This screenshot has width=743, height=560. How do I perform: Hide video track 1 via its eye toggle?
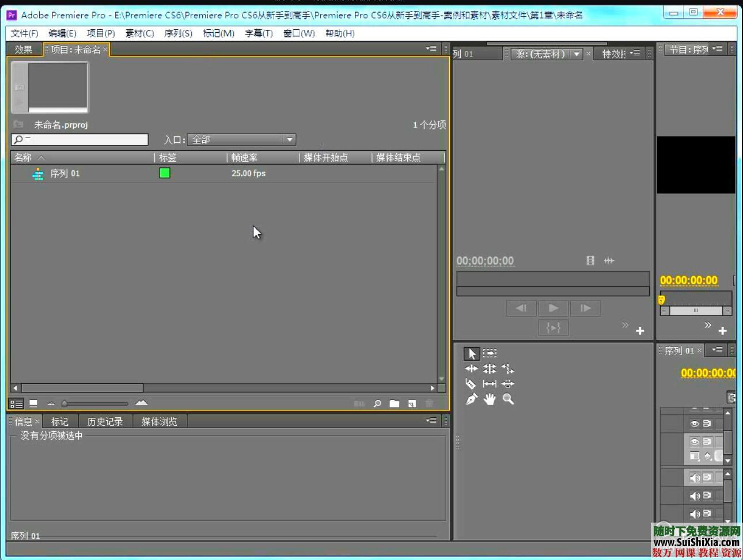click(695, 442)
